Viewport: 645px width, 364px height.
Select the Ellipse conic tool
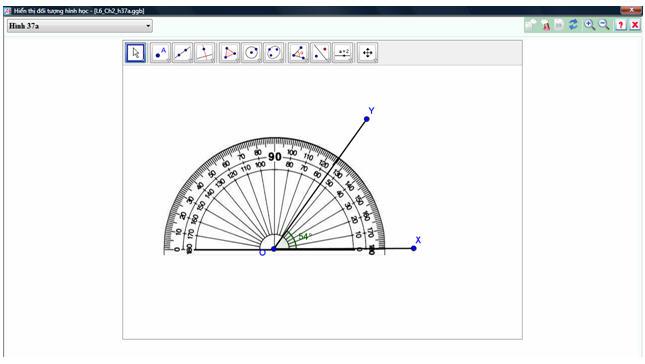click(x=274, y=53)
